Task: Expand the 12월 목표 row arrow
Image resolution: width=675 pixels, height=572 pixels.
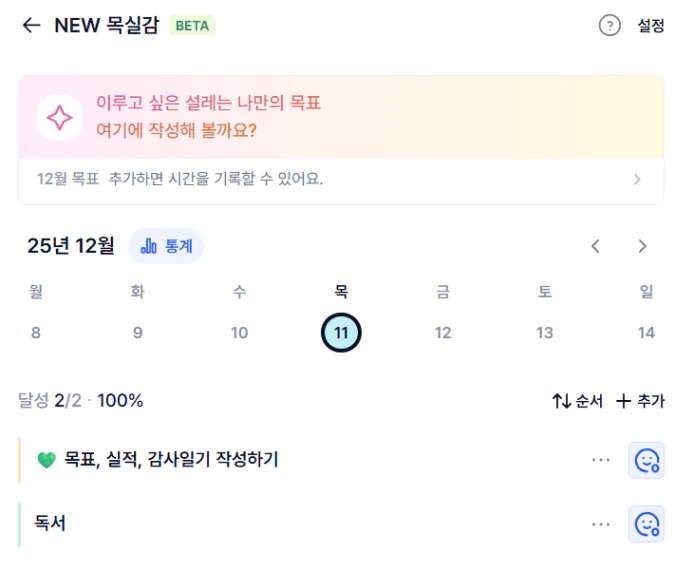Action: (x=637, y=180)
